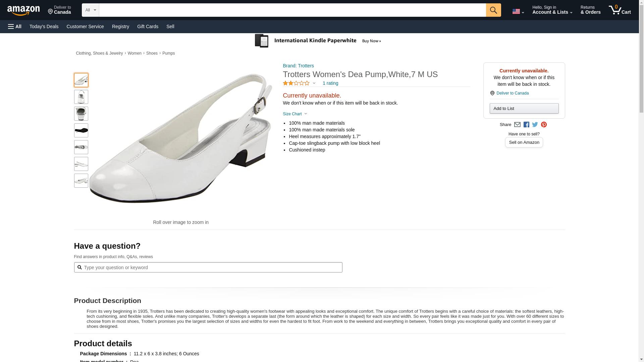Image resolution: width=644 pixels, height=362 pixels.
Task: Share on Facebook icon
Action: (x=526, y=125)
